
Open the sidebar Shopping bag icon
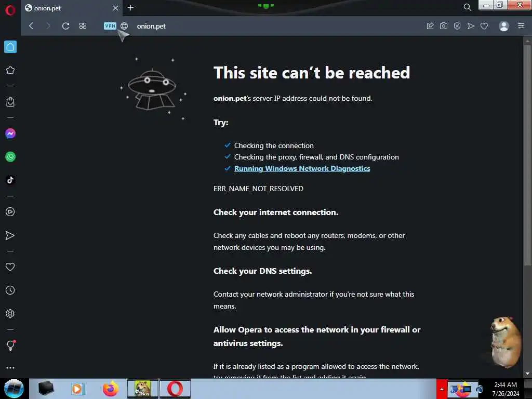coord(10,102)
